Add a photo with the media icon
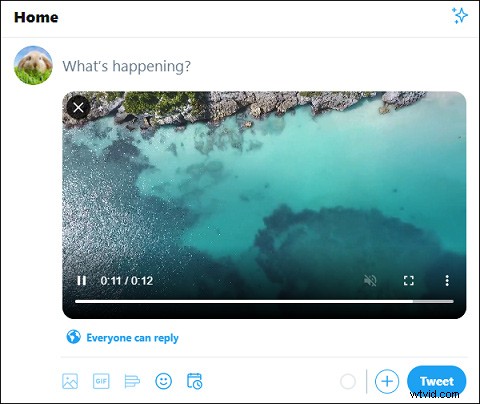 70,381
